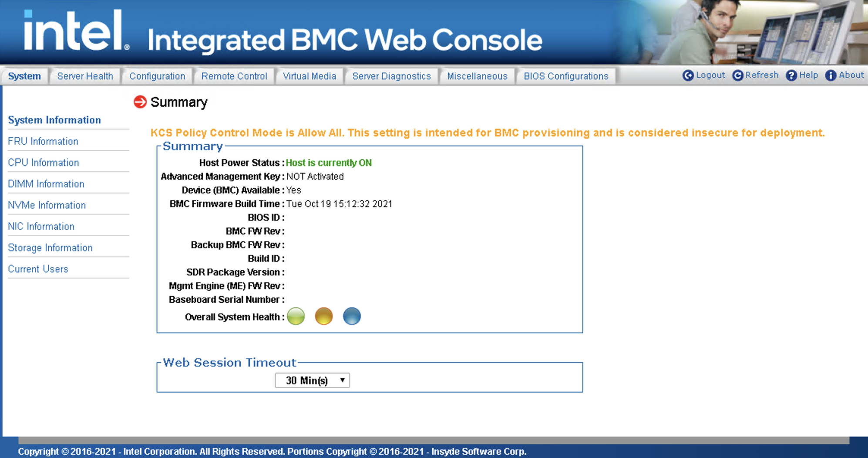Click the Refresh circular icon
This screenshot has height=458, width=868.
pos(737,75)
